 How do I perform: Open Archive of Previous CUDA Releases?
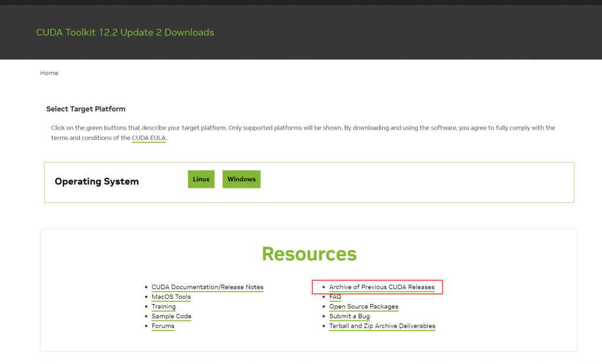point(382,287)
